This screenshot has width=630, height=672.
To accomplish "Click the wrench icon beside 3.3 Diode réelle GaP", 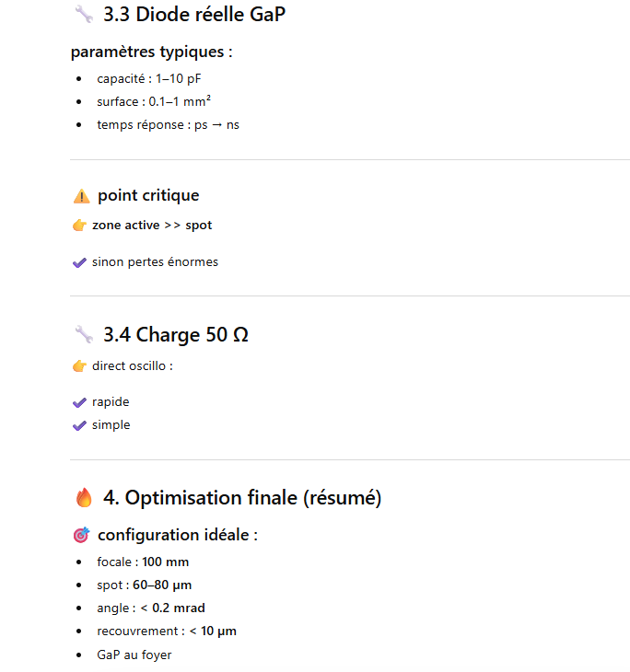I will 84,15.
